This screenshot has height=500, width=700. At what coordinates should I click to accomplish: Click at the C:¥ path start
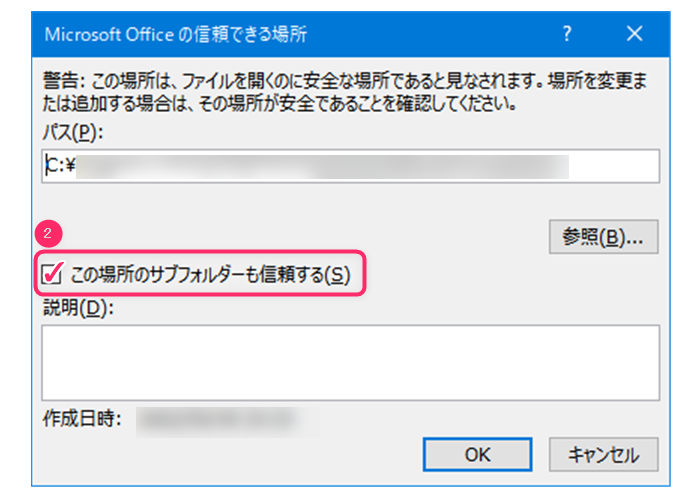[62, 167]
